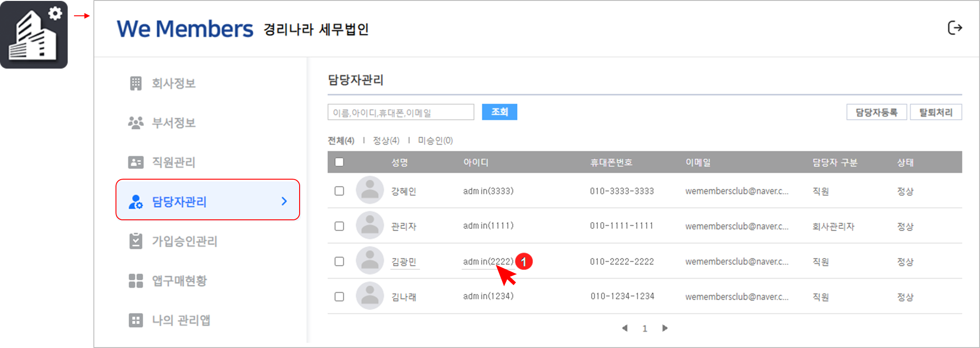Filter list by 정상(4) tab
The image size is (980, 348).
coord(386,141)
